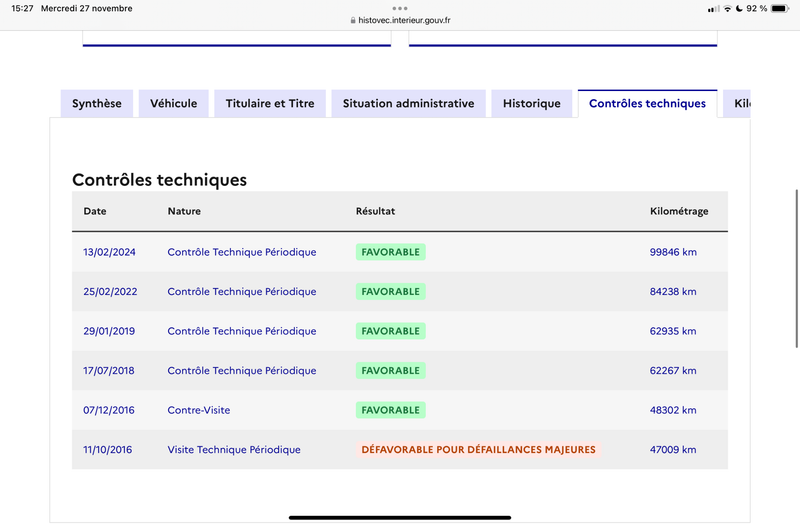Tap the battery icon in status bar
The height and width of the screenshot is (525, 800).
click(780, 9)
